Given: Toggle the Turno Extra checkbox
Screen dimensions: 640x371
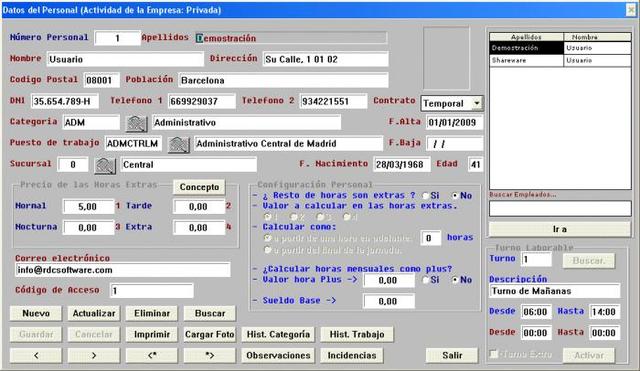Looking at the screenshot, I should click(494, 354).
